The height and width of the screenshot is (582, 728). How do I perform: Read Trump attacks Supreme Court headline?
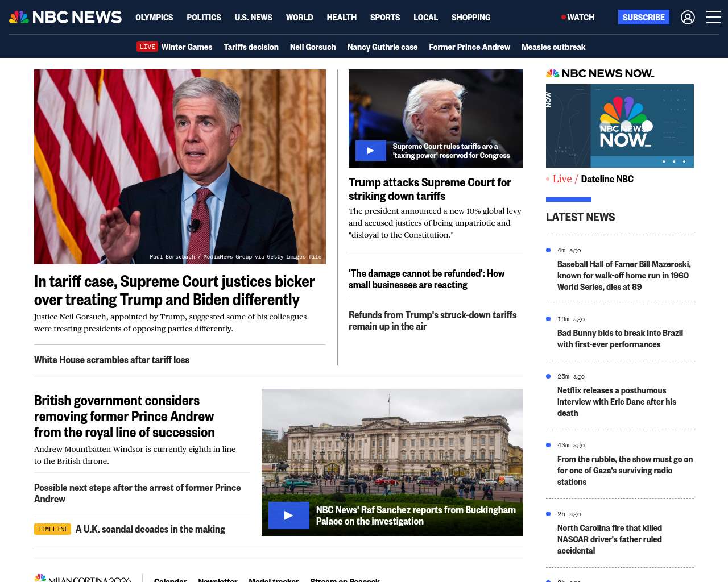pos(430,189)
